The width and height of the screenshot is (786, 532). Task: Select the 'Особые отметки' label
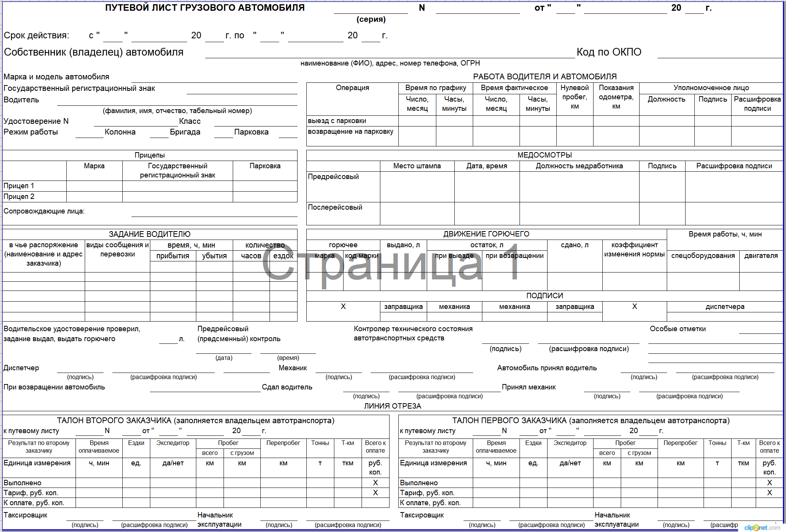pos(678,329)
